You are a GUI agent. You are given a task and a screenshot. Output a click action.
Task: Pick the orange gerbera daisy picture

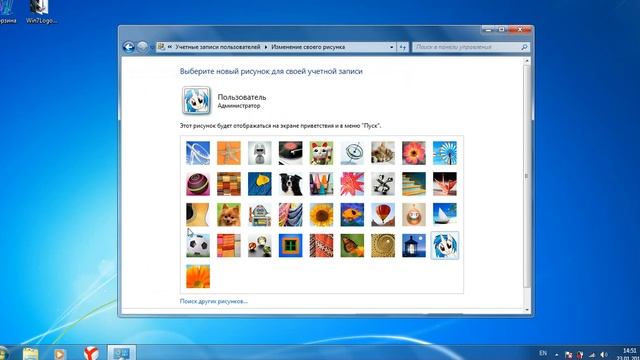(198, 276)
